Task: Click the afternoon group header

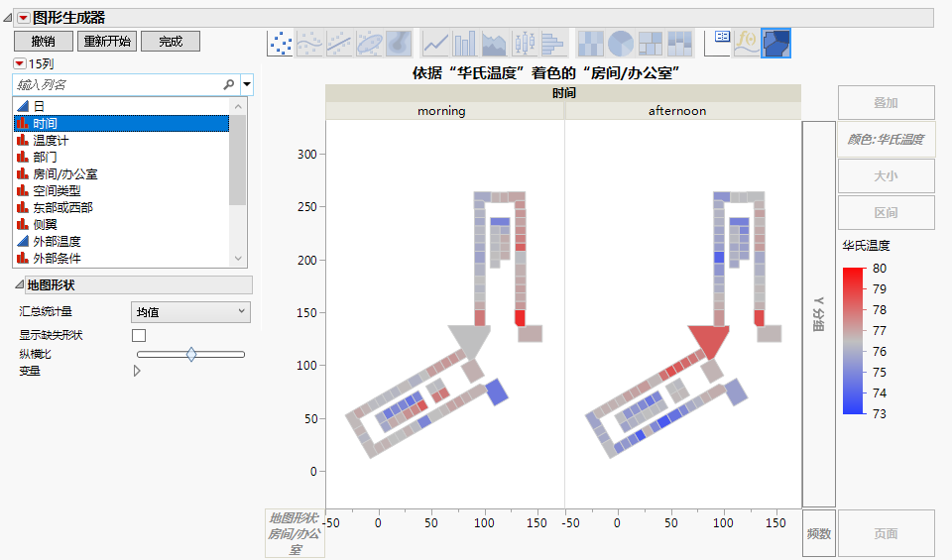Action: pos(683,111)
